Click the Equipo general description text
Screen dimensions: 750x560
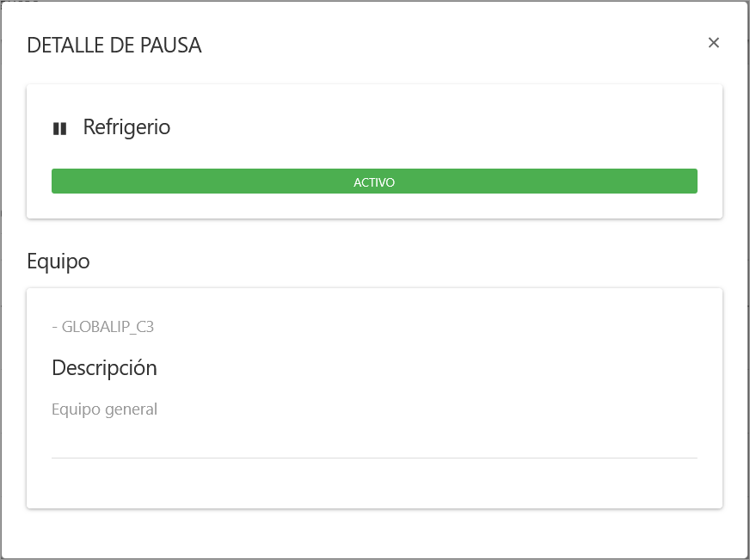click(104, 409)
